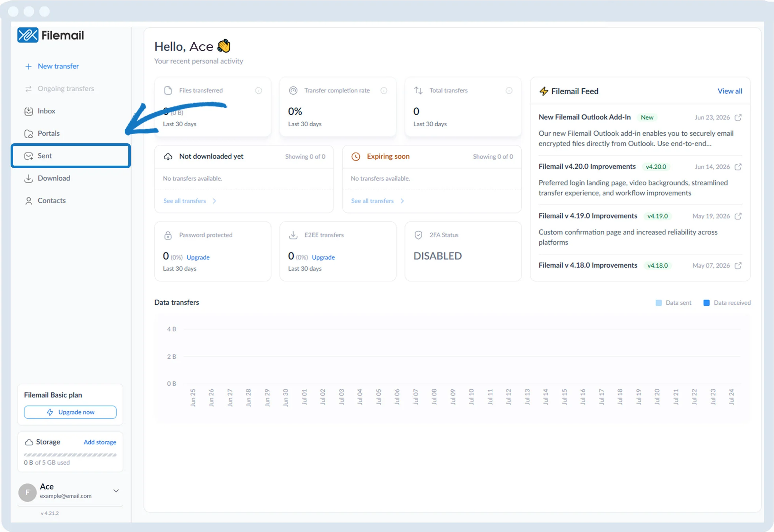Click the Ace profile avatar
Viewport: 774px width, 532px height.
pos(27,492)
